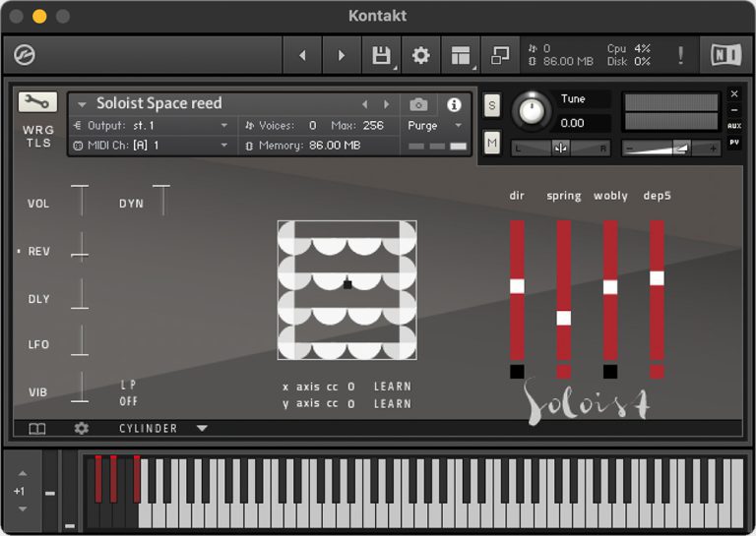The height and width of the screenshot is (536, 756).
Task: Expand the CYLINDER preset dropdown
Action: point(202,429)
